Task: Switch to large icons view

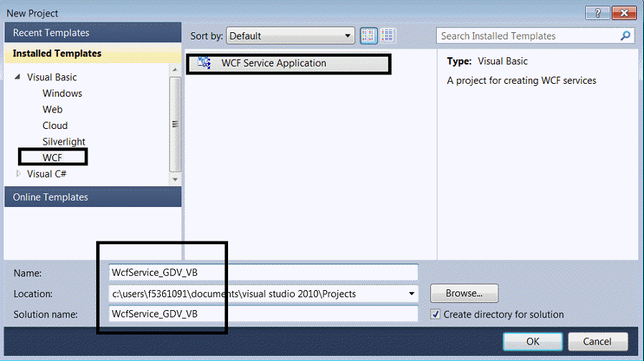Action: click(x=369, y=36)
